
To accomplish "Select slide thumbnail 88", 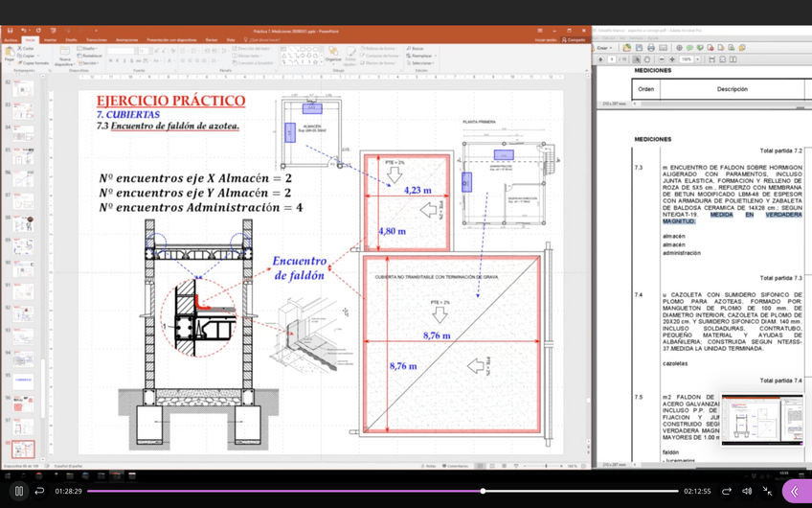I will click(x=23, y=224).
